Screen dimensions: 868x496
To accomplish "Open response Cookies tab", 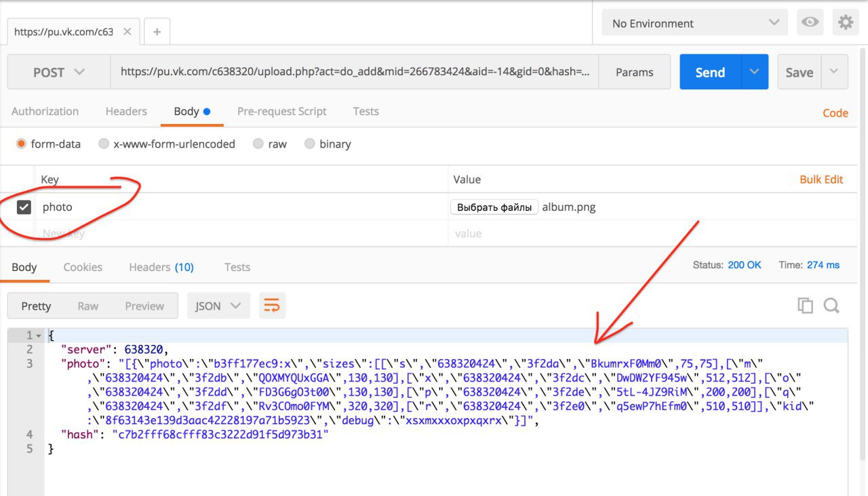I will 83,267.
